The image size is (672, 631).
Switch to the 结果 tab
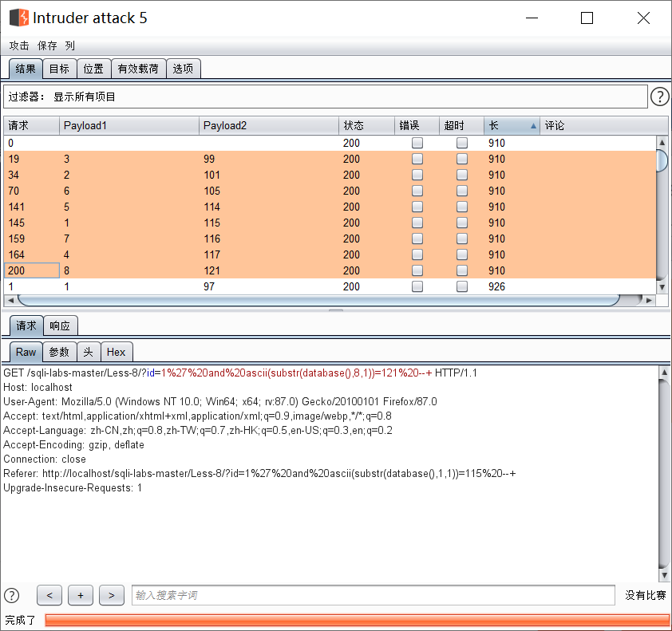click(x=26, y=69)
